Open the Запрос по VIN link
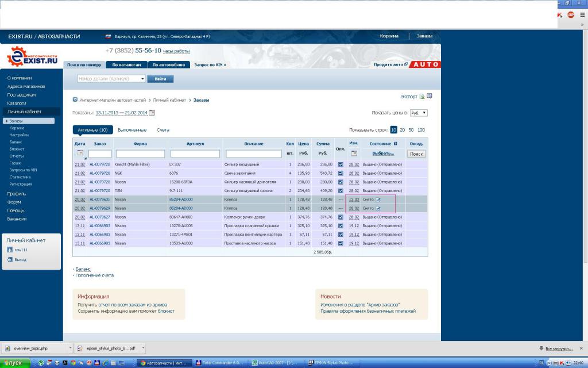Image resolution: width=588 pixels, height=368 pixels. 210,65
